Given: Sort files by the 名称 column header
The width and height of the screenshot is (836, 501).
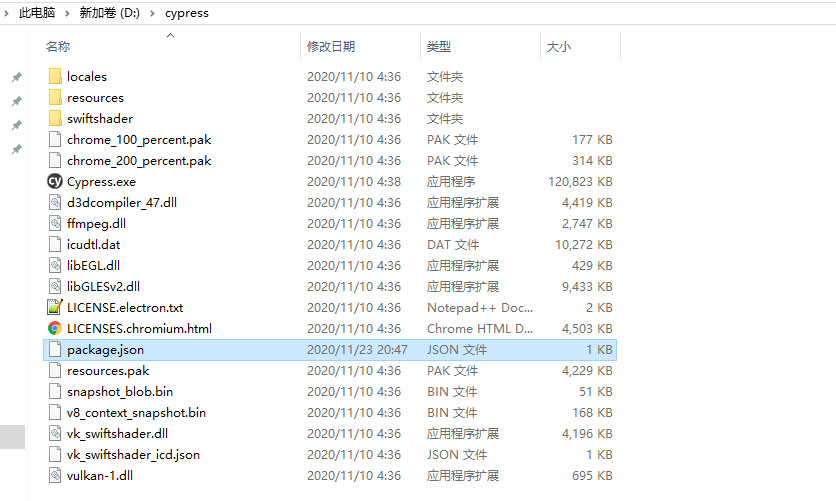Looking at the screenshot, I should pyautogui.click(x=58, y=46).
